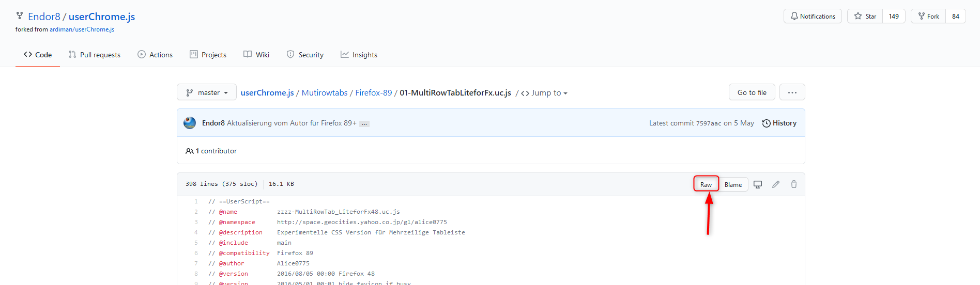Open Notifications settings
This screenshot has height=285, width=980.
(813, 17)
